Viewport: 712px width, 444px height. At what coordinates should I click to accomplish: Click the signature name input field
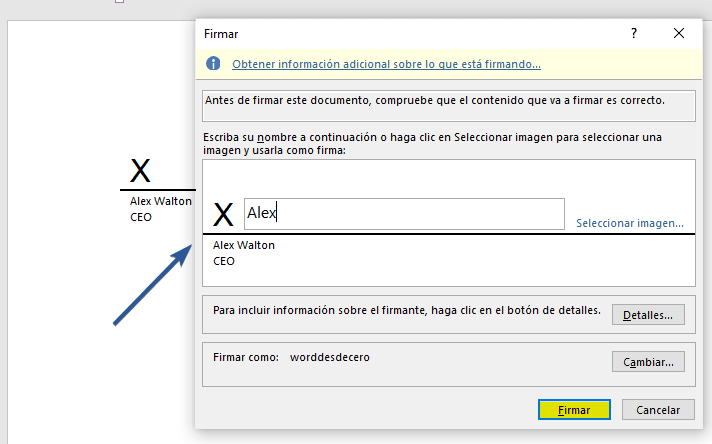(x=404, y=214)
